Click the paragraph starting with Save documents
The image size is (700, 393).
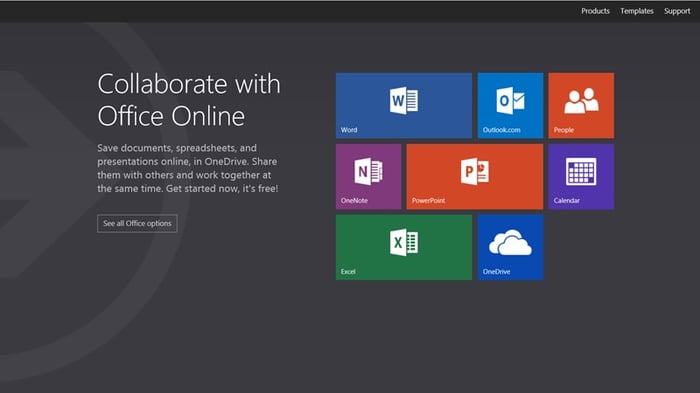pyautogui.click(x=188, y=168)
